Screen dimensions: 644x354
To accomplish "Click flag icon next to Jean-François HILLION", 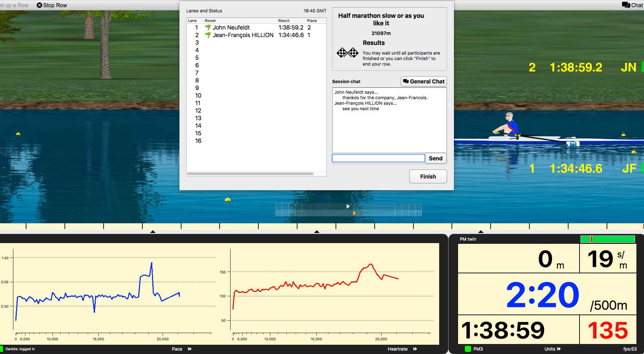I will click(208, 35).
